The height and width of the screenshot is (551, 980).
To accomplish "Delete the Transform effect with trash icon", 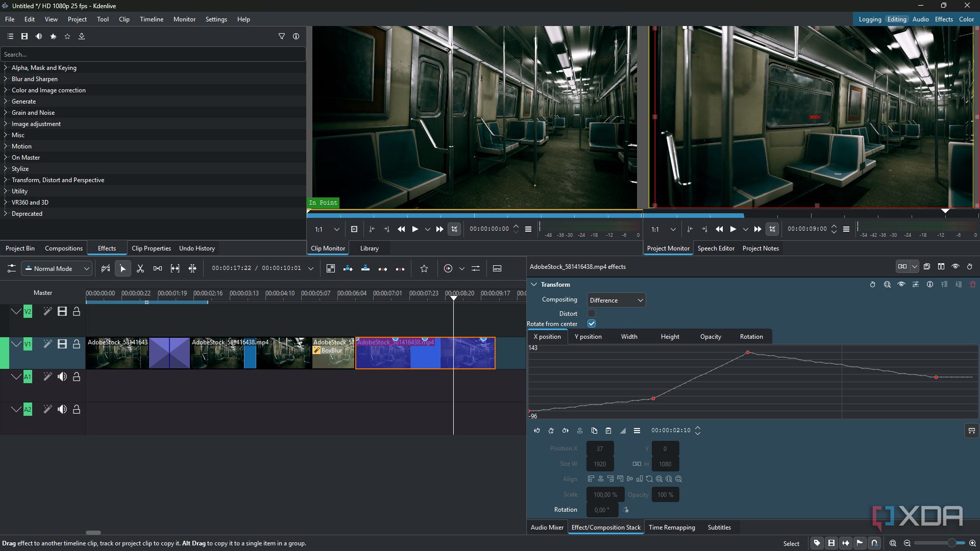I will pos(973,285).
